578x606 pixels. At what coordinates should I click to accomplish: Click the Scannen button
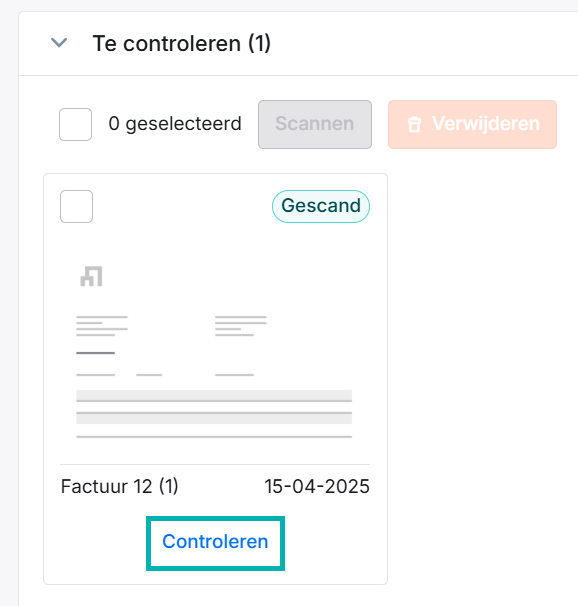pyautogui.click(x=315, y=124)
